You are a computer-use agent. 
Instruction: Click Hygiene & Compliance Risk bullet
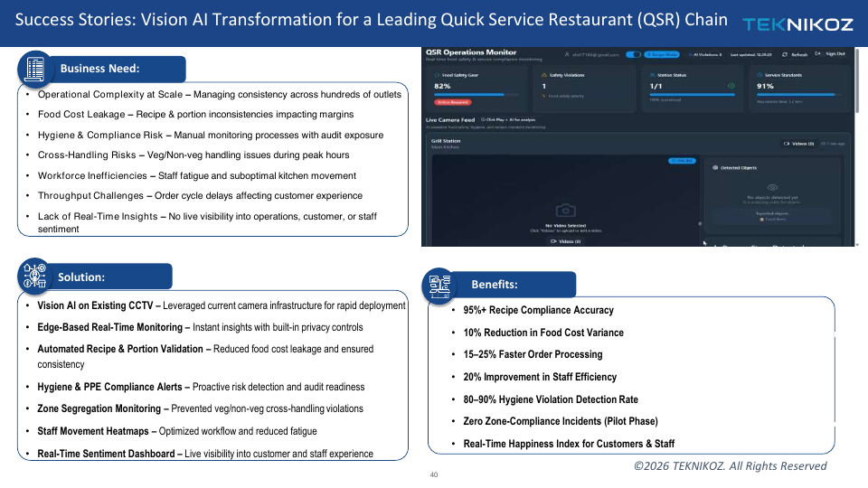pyautogui.click(x=211, y=135)
